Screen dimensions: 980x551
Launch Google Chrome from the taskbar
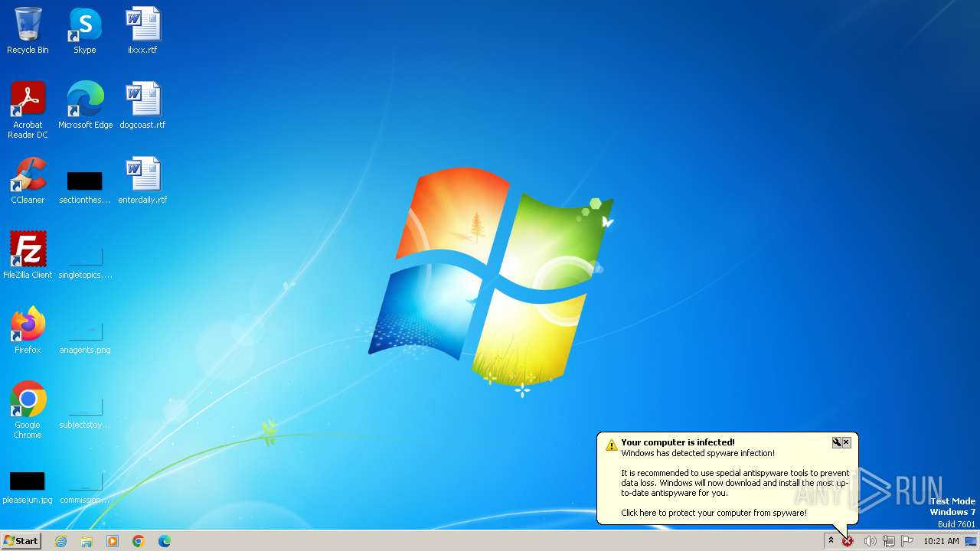point(139,541)
